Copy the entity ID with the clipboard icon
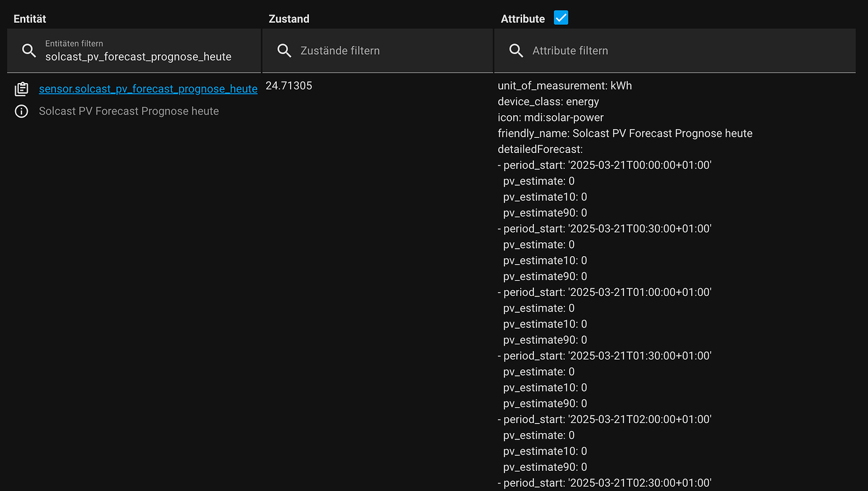Viewport: 868px width, 491px height. pos(21,89)
